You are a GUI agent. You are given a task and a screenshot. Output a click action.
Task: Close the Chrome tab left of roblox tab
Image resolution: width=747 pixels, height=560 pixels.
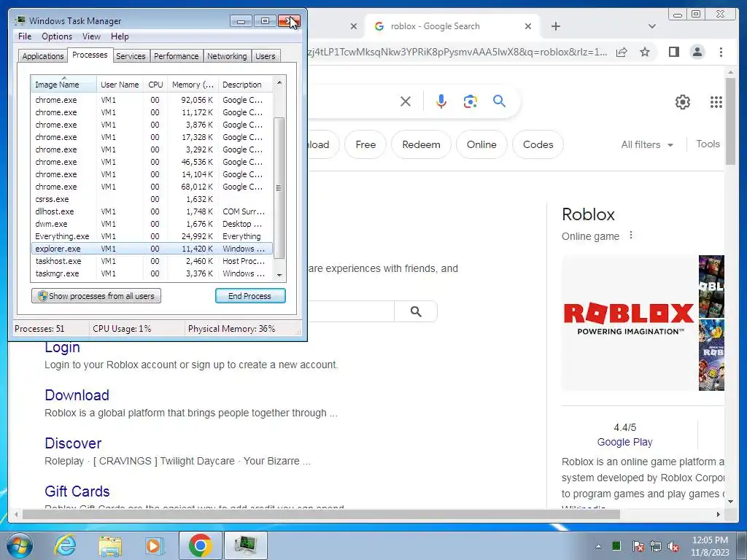[354, 26]
